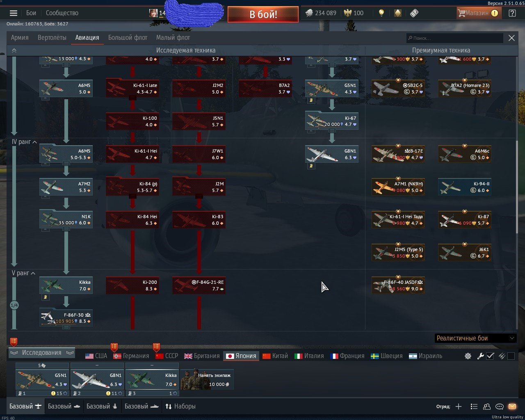This screenshot has width=525, height=420.
Task: Open the squad chat bubble icon
Action: [x=499, y=406]
